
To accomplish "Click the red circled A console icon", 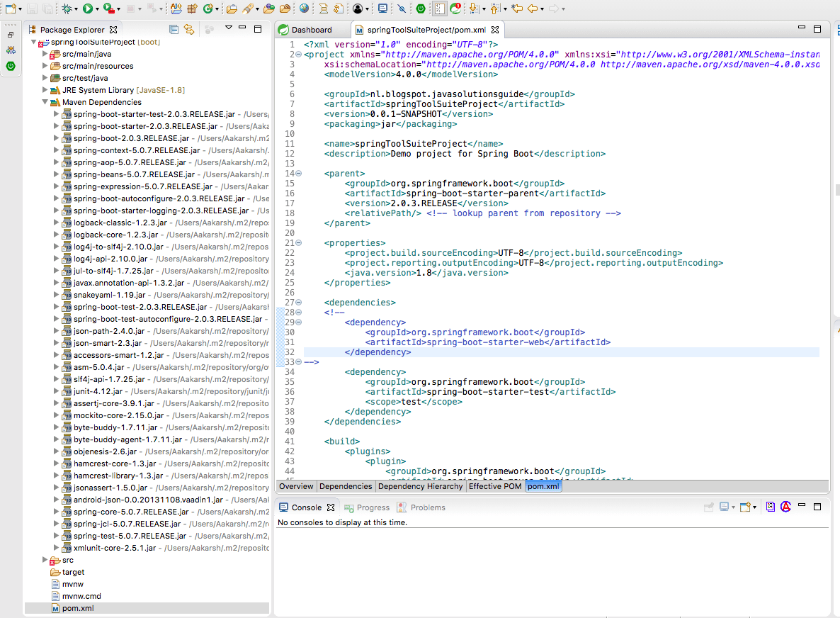I will 786,507.
